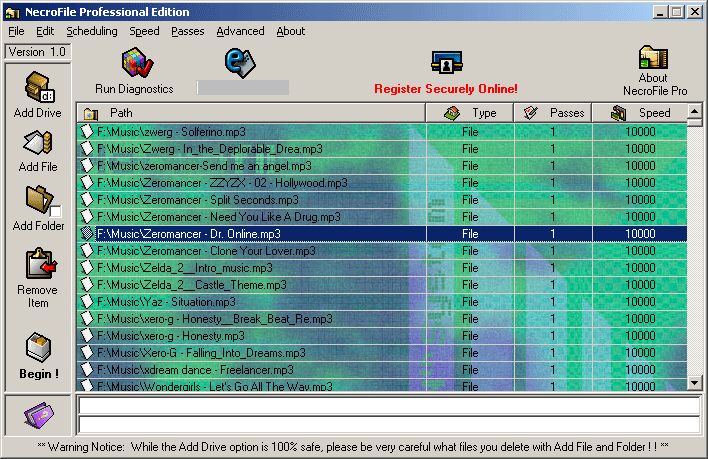Launch Run Diagnostics from toolbar
Image resolution: width=708 pixels, height=459 pixels.
pyautogui.click(x=134, y=64)
